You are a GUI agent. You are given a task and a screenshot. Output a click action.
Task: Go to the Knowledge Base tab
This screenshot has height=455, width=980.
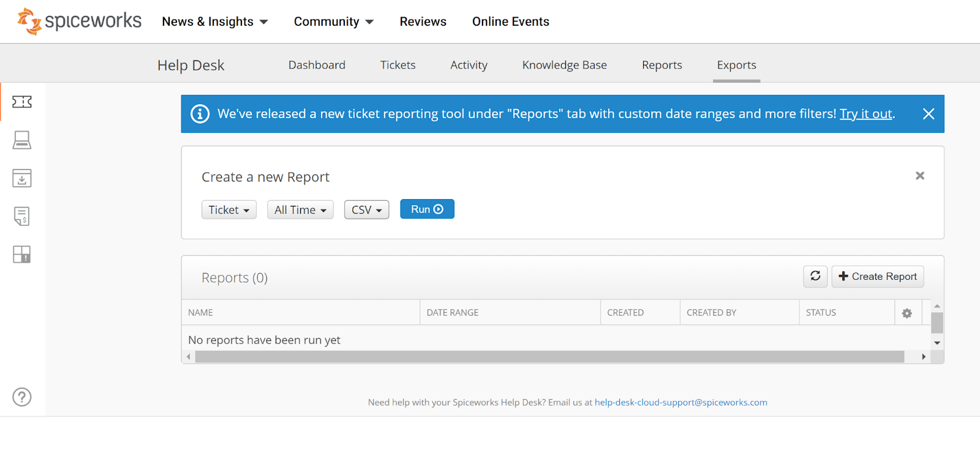564,65
